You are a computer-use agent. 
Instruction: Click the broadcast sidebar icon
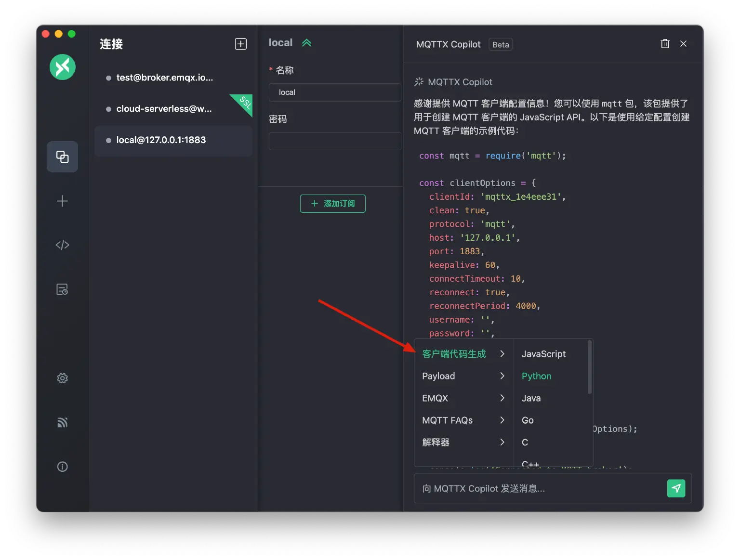62,422
